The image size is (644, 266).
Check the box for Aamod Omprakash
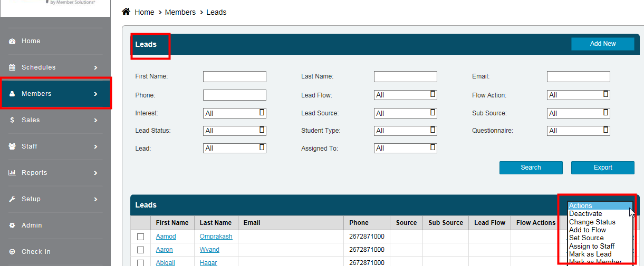click(x=140, y=237)
